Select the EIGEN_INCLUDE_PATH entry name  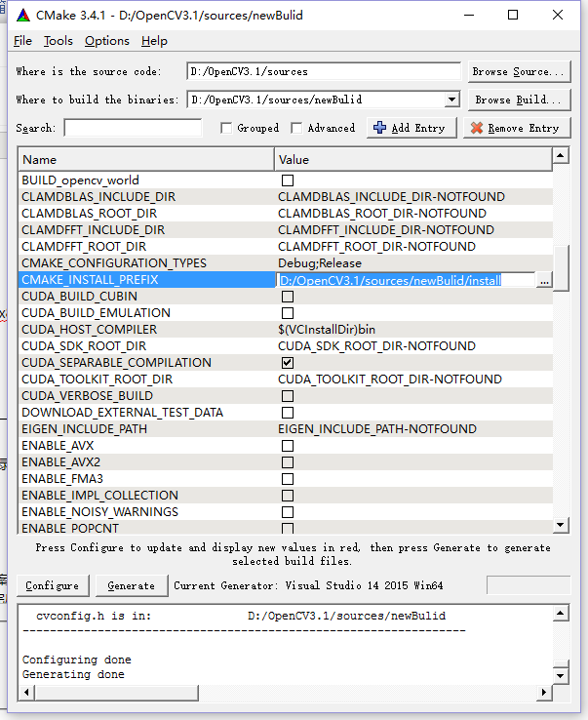coord(85,429)
